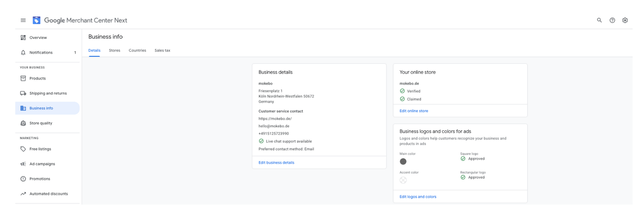This screenshot has height=214, width=644.
Task: Click the Verified green checkmark icon
Action: click(402, 91)
